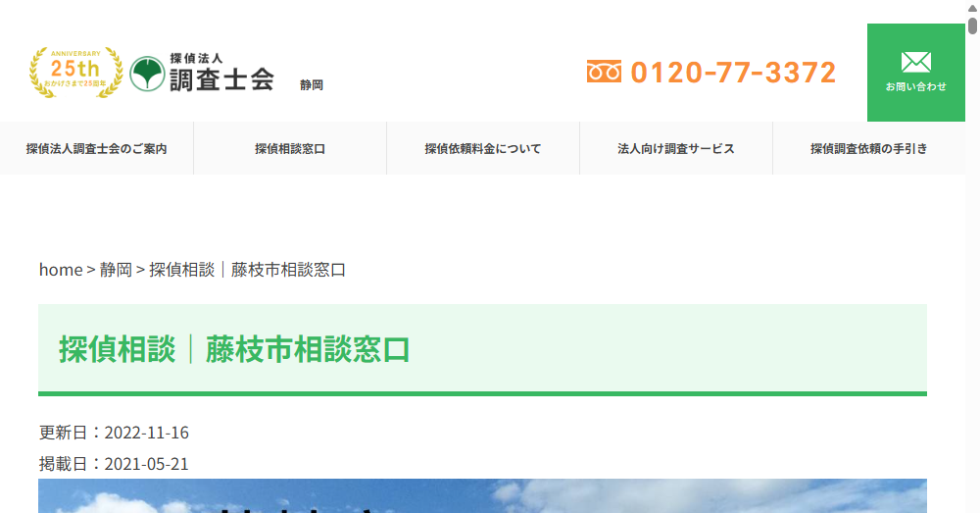This screenshot has width=980, height=513.
Task: Click the 静岡 label beside the logo
Action: pyautogui.click(x=312, y=85)
